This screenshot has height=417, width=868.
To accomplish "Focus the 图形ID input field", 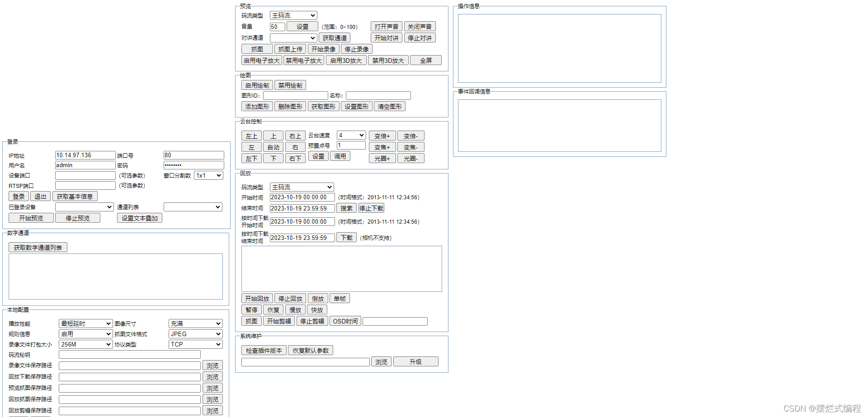I will click(295, 95).
